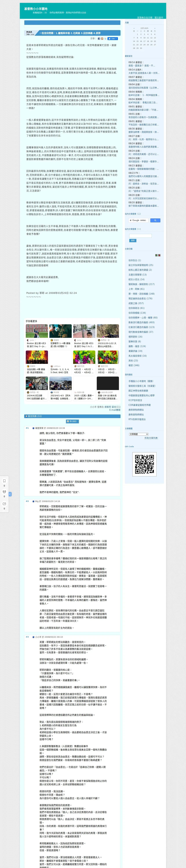Open the 聖經無誤、解經原則 (217) category
The width and height of the screenshot is (186, 868).
point(141,284)
